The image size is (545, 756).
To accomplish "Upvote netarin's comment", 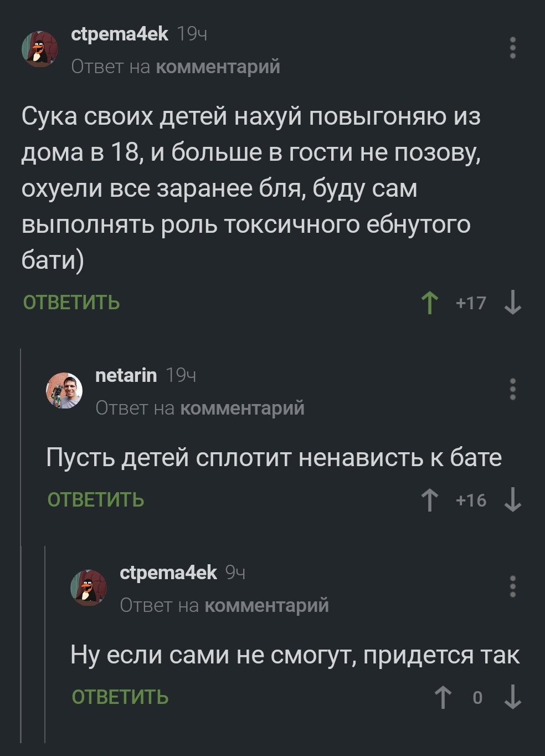I will point(429,500).
